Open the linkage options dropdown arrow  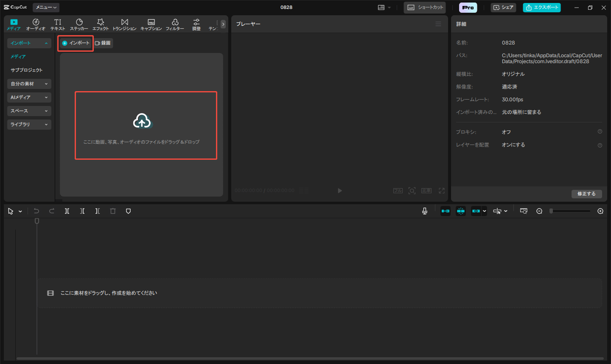[x=484, y=211]
